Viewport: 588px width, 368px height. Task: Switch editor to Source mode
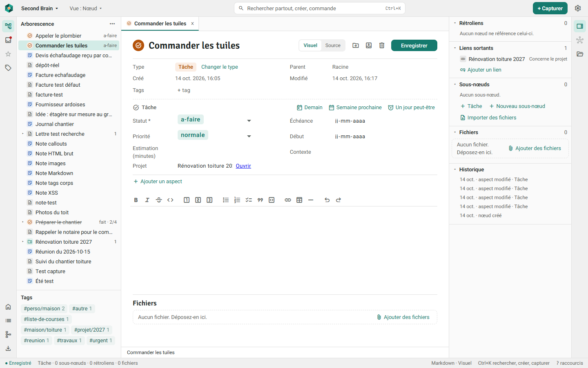point(333,45)
